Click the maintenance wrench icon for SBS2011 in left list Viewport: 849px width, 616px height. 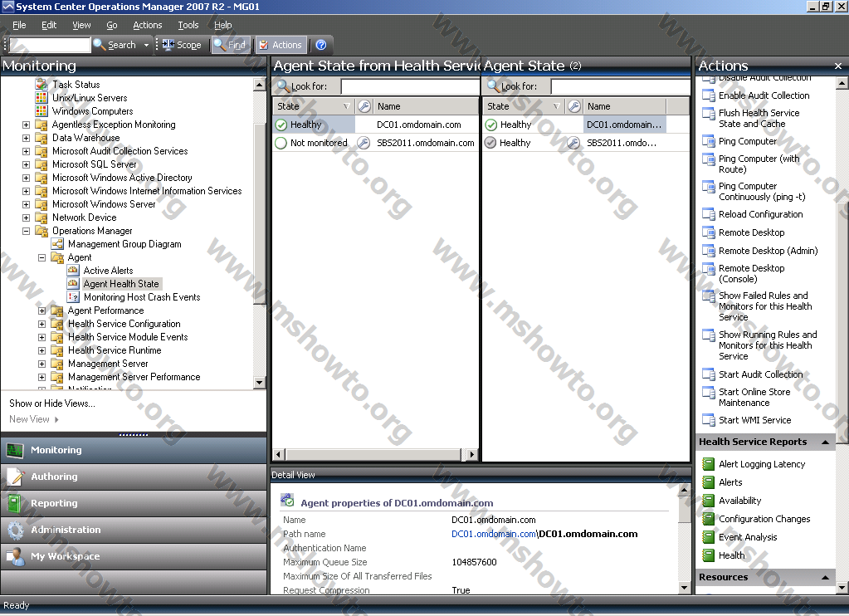tap(364, 143)
